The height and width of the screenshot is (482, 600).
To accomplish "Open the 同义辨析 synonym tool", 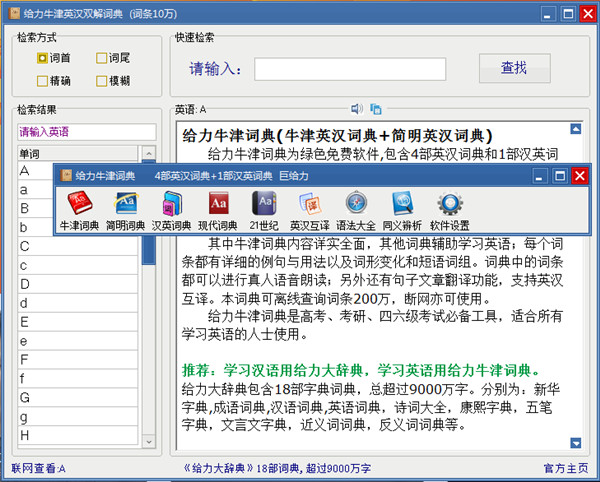I will coord(402,211).
